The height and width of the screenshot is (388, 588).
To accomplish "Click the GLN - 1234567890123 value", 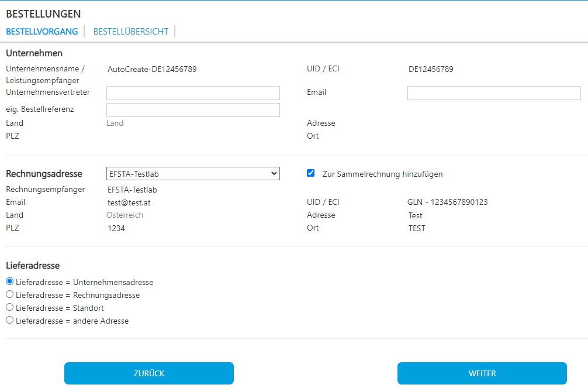I will click(447, 202).
